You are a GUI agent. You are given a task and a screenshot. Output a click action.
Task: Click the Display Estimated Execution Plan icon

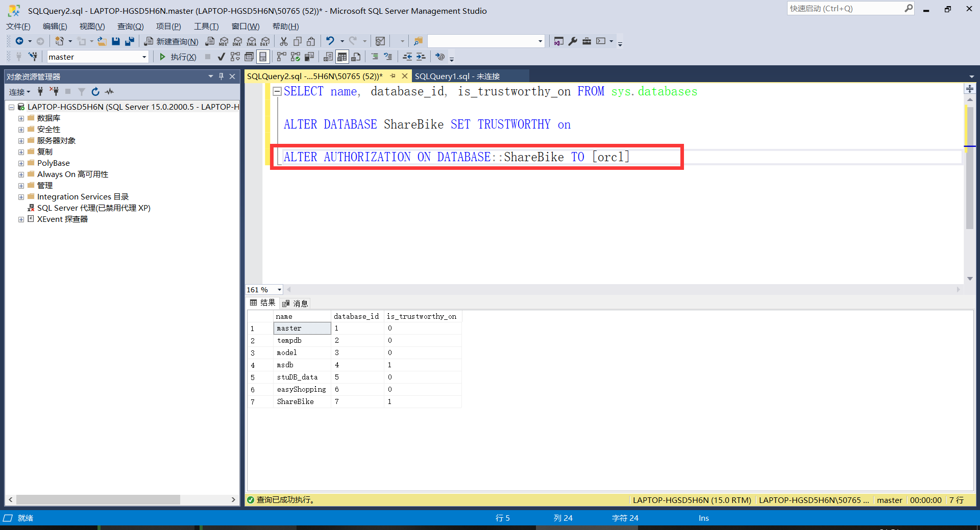pos(235,57)
